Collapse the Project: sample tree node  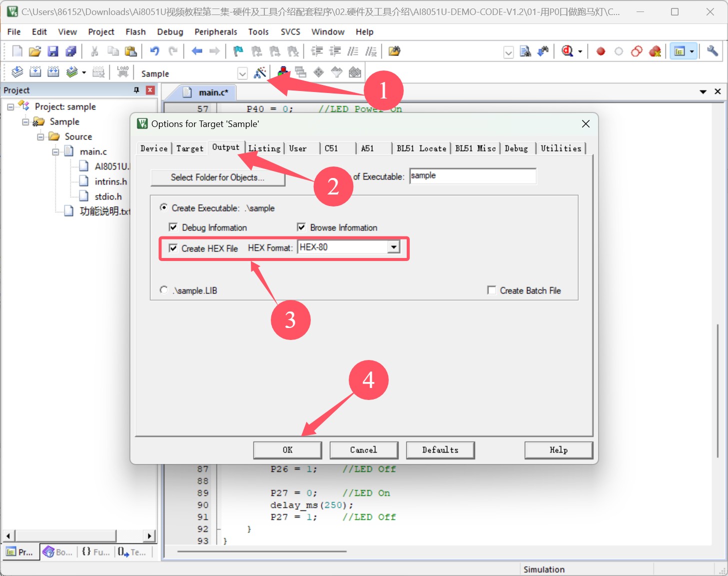[x=10, y=107]
